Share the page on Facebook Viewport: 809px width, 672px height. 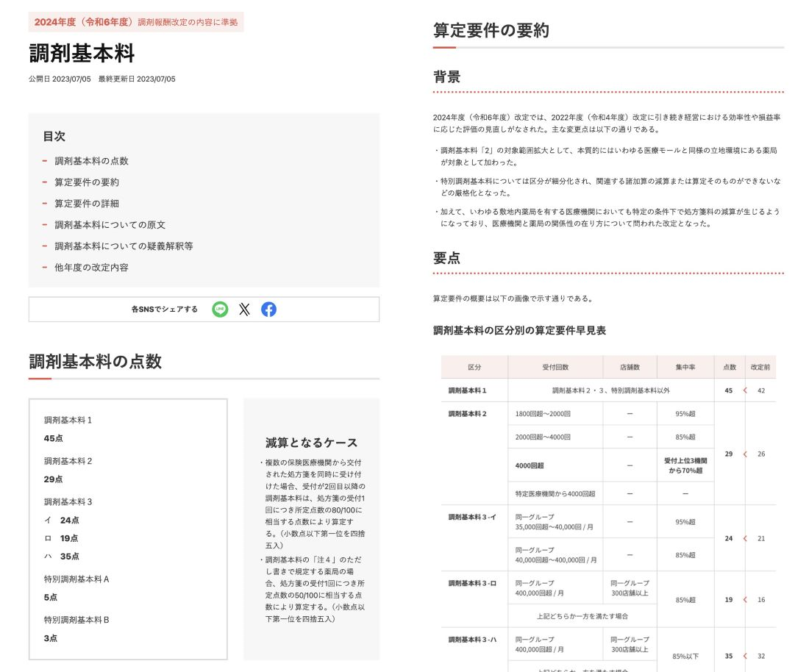click(268, 309)
